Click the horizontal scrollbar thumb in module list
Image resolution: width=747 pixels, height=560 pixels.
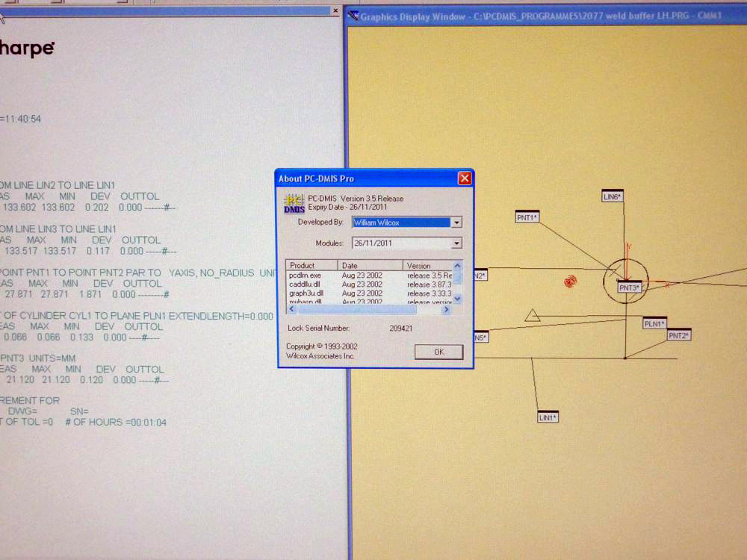(356, 310)
